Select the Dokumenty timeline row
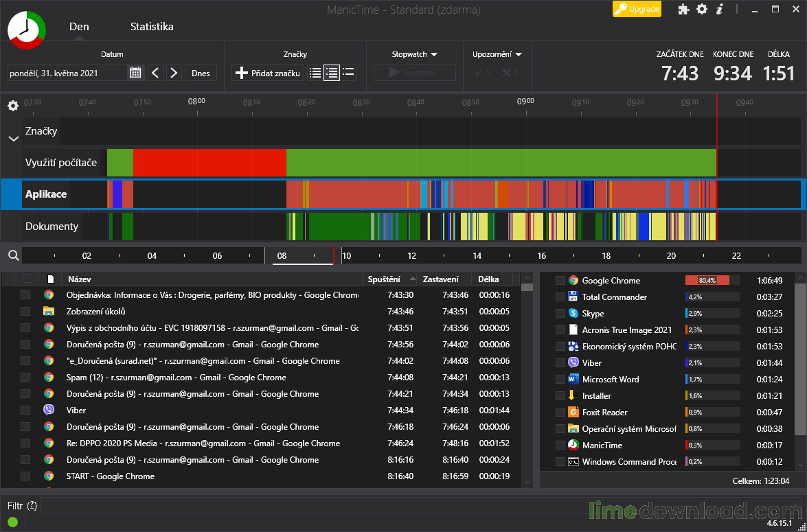The height and width of the screenshot is (532, 807). click(x=411, y=227)
